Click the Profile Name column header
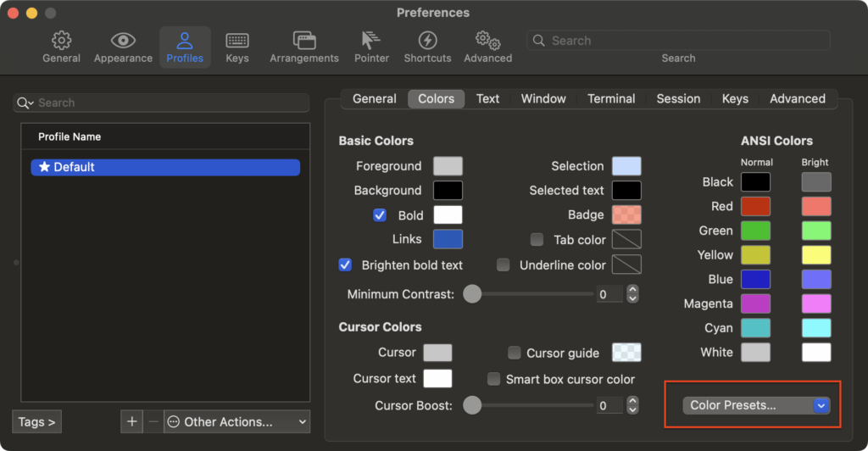The height and width of the screenshot is (451, 868). (165, 136)
